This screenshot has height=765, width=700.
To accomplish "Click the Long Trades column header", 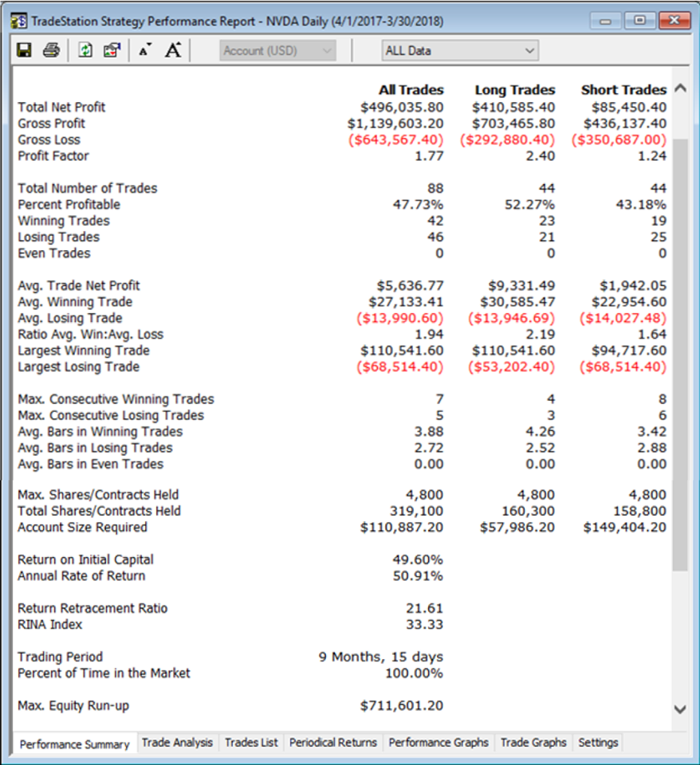I will pyautogui.click(x=515, y=90).
